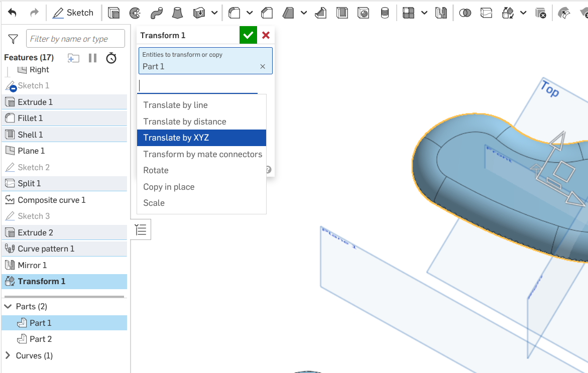Screen dimensions: 588x373
Task: Select the Fillet tool icon in the toolbar
Action: pos(234,13)
